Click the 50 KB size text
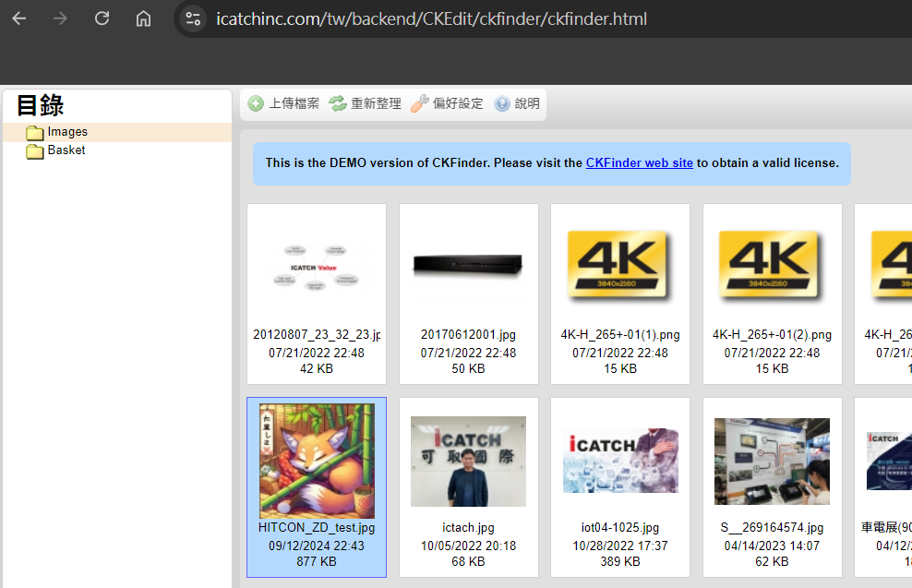Viewport: 912px width, 588px height. coord(468,368)
